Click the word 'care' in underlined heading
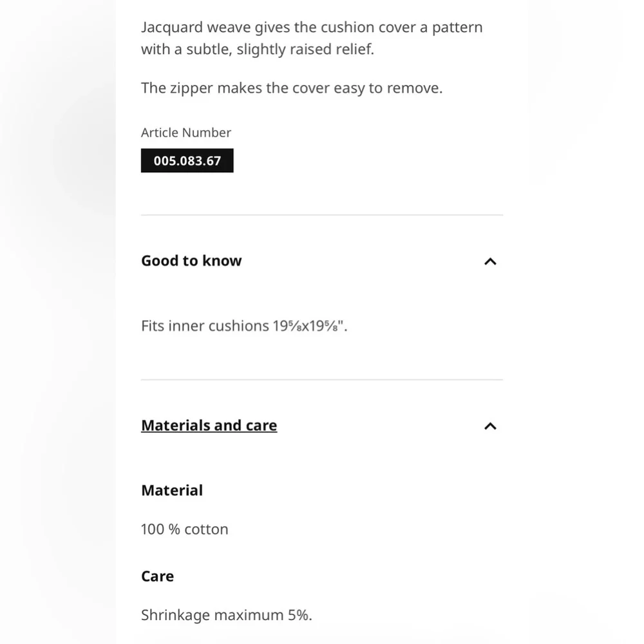 (x=261, y=426)
